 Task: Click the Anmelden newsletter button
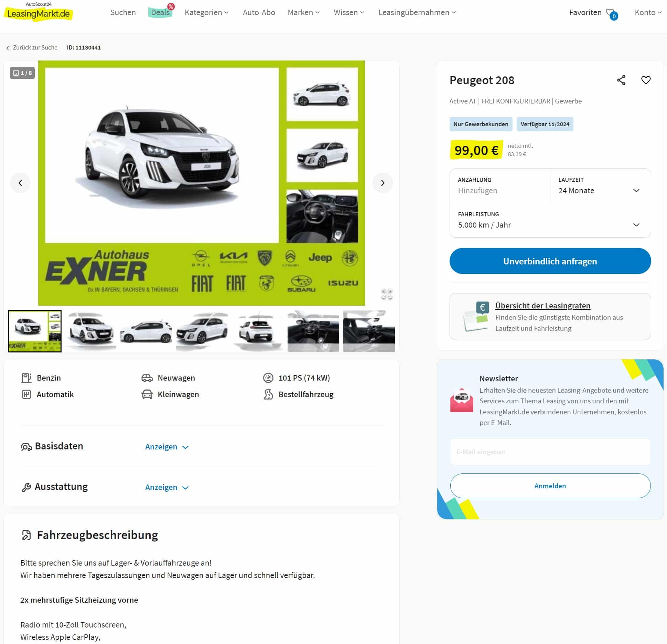point(550,485)
